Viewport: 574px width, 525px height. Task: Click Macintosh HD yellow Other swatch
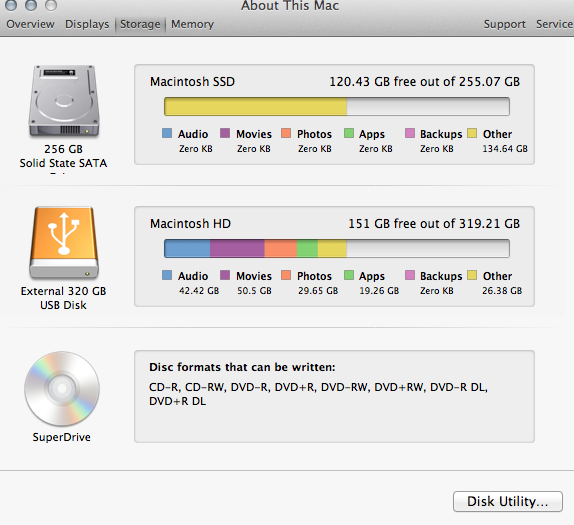coord(472,275)
